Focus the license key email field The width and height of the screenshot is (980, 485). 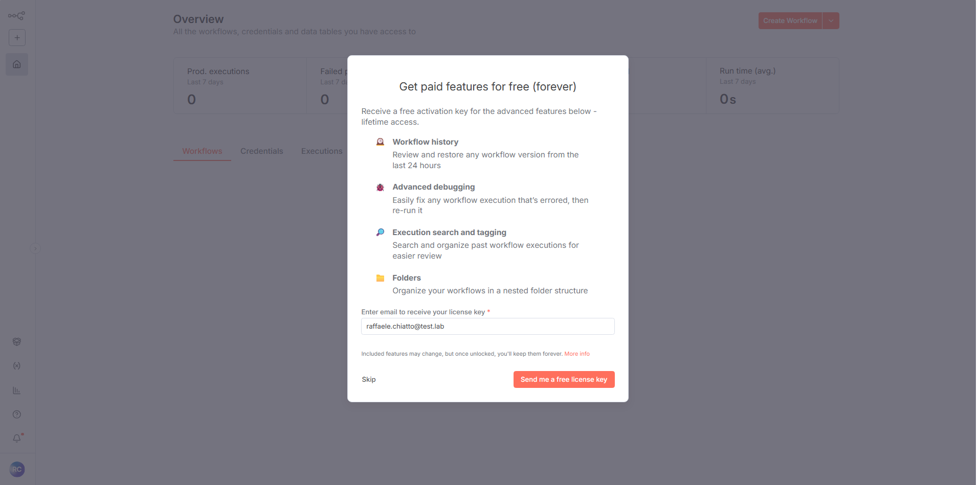(x=487, y=327)
